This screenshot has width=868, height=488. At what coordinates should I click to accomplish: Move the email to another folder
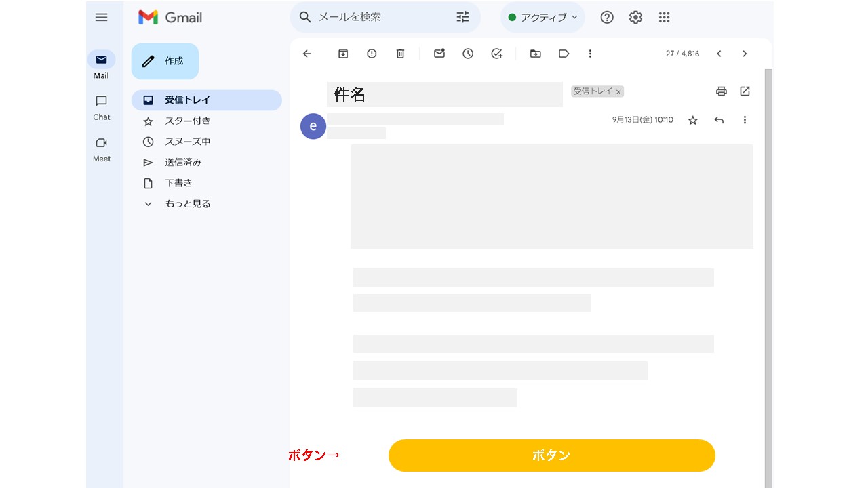(x=535, y=54)
